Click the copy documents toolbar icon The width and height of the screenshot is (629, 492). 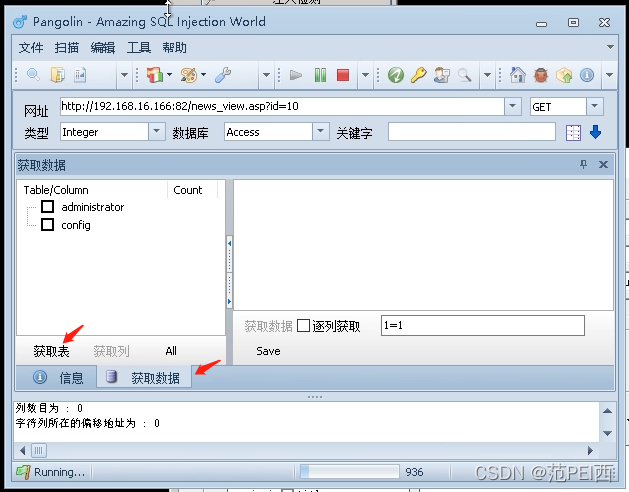click(x=57, y=75)
